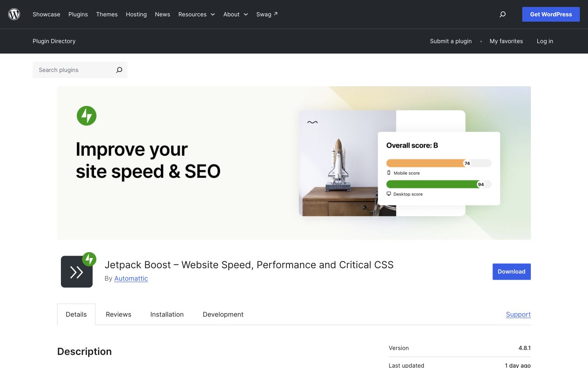Screen dimensions: 588x368
Task: Open the Swag external link
Action: [267, 14]
